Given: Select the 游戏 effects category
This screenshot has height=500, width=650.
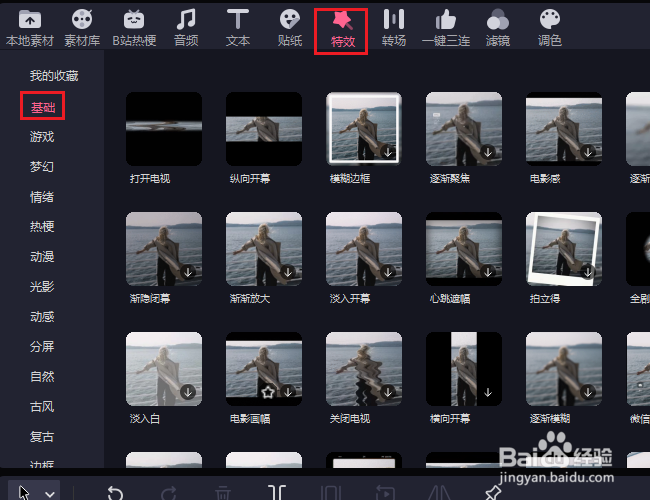Looking at the screenshot, I should [42, 137].
